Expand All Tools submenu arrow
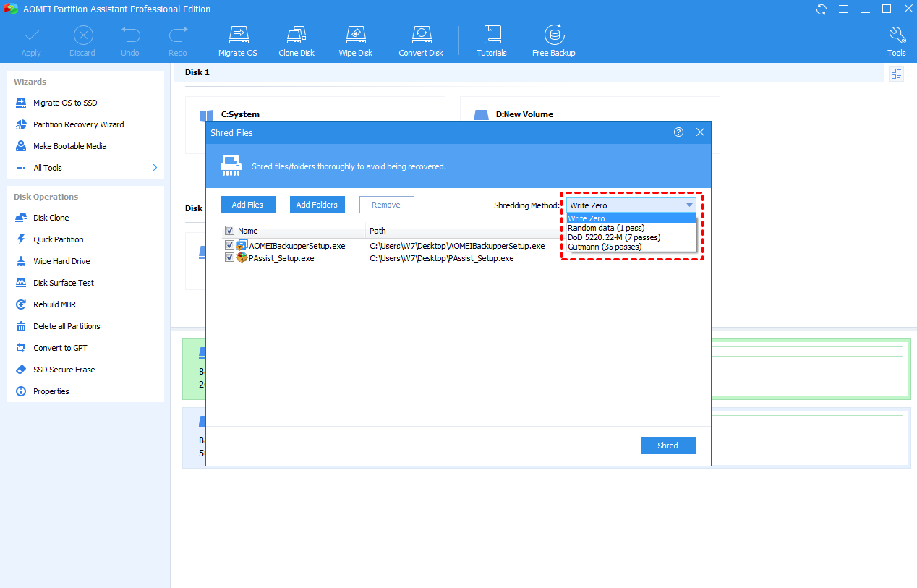Viewport: 917px width, 588px height. (x=155, y=168)
